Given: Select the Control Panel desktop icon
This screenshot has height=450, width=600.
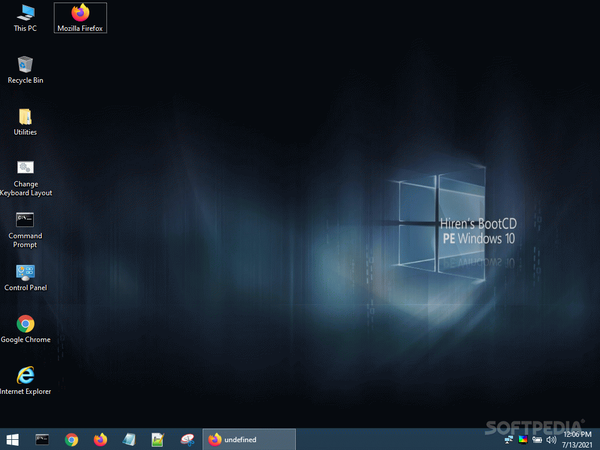Looking at the screenshot, I should pos(26,278).
